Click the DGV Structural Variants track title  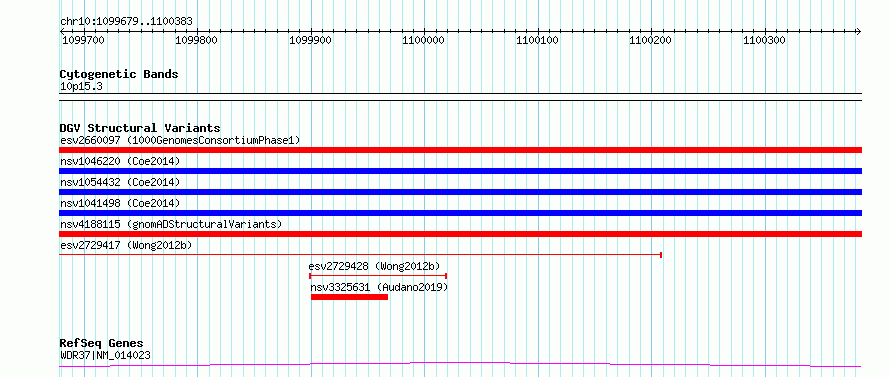(x=140, y=128)
